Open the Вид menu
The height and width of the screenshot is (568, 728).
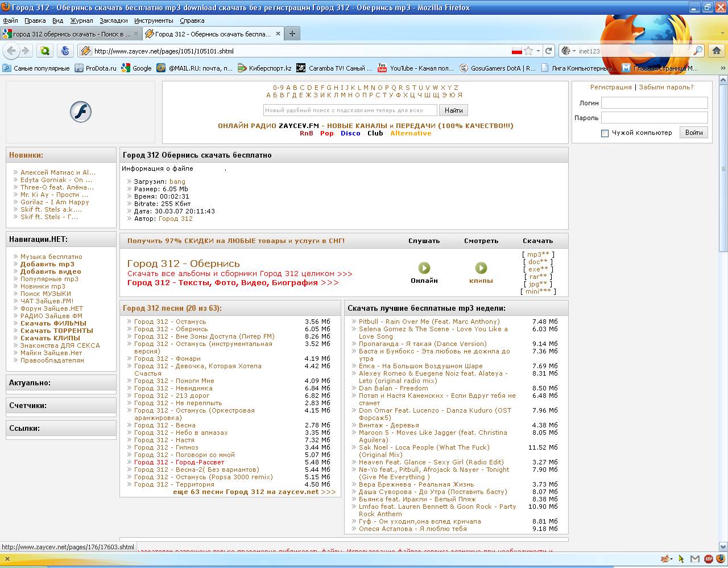click(58, 20)
